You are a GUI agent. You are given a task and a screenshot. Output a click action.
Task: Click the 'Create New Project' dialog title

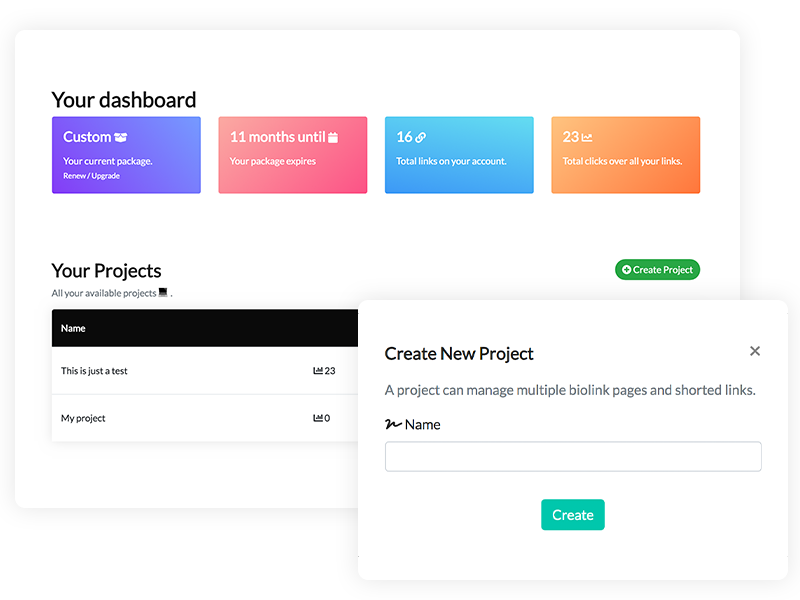click(459, 354)
